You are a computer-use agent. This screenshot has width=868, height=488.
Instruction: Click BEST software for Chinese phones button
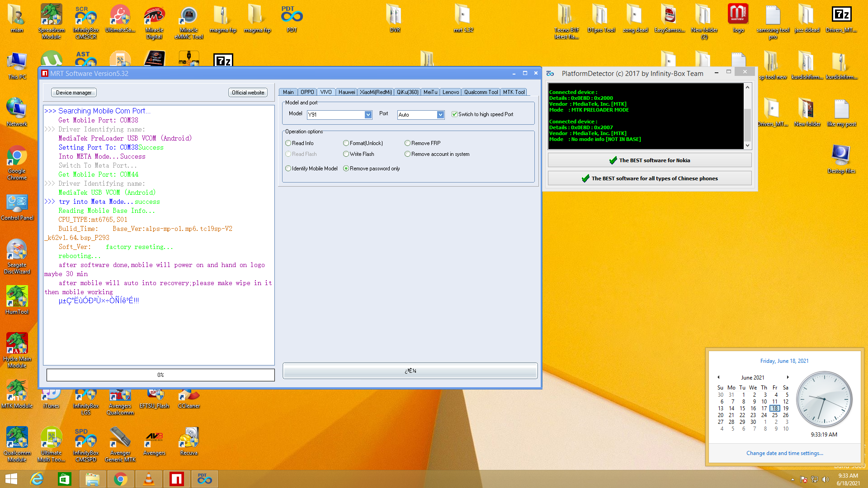point(650,178)
